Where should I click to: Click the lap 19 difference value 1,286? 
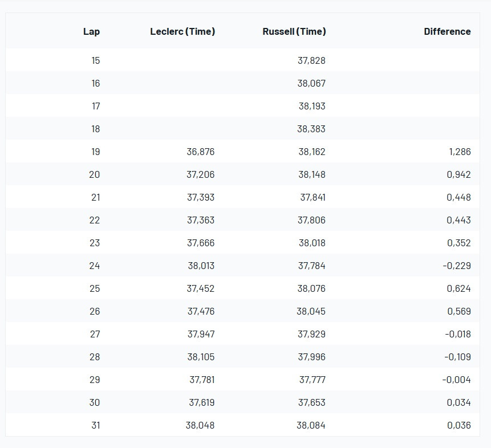459,152
